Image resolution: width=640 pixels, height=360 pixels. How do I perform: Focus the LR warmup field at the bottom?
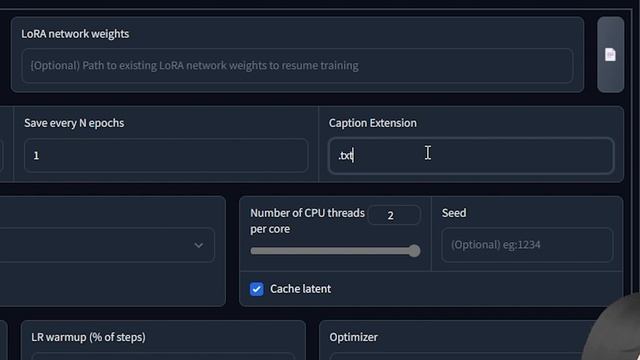pyautogui.click(x=163, y=356)
